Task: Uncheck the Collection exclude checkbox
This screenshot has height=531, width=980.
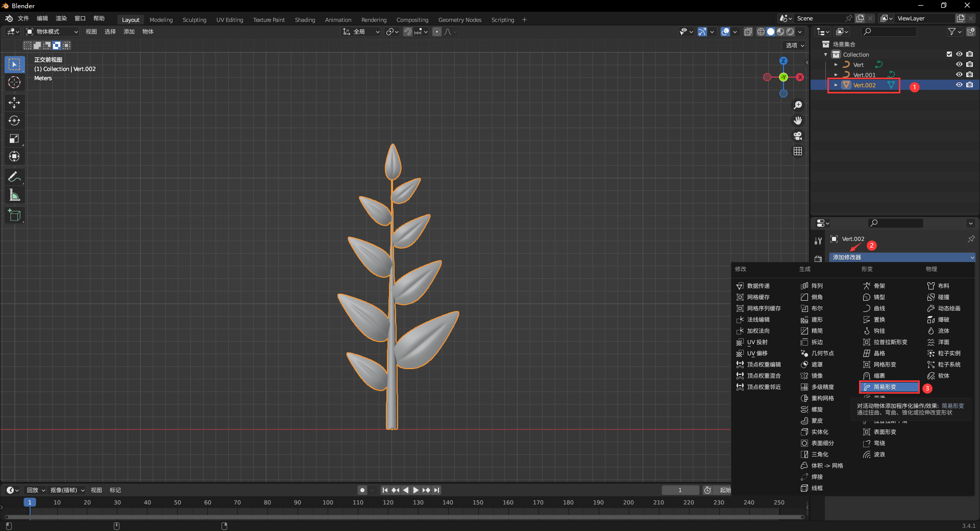Action: (949, 54)
